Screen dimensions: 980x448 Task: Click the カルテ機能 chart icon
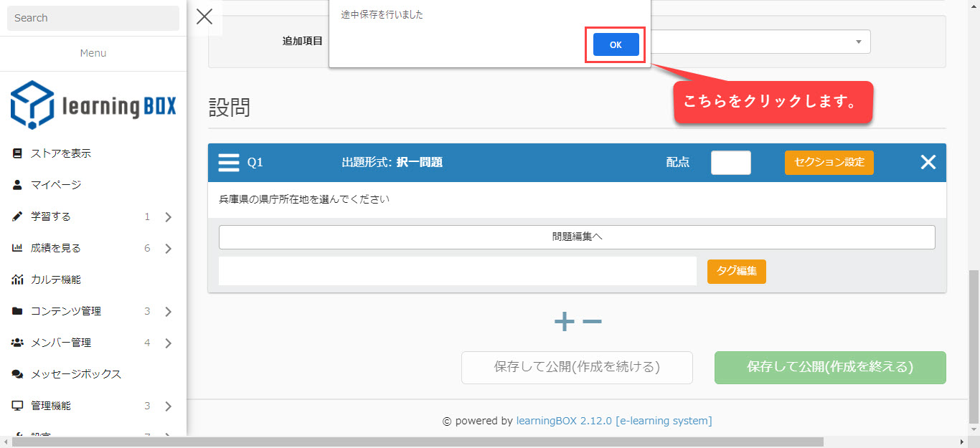(x=17, y=280)
